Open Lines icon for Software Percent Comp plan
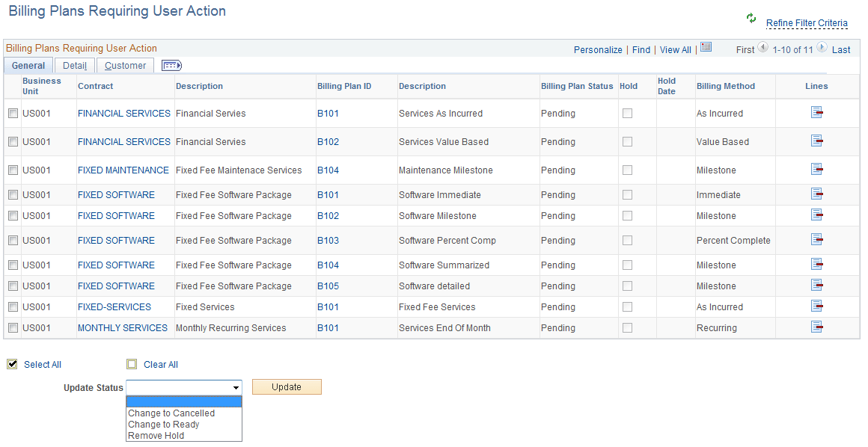The image size is (868, 447). pyautogui.click(x=816, y=241)
